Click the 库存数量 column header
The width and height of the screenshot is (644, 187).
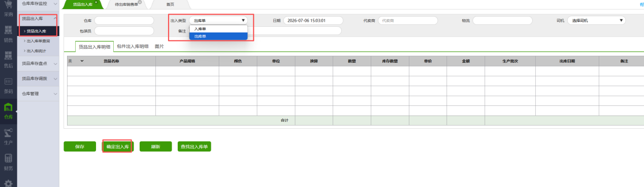coord(390,61)
